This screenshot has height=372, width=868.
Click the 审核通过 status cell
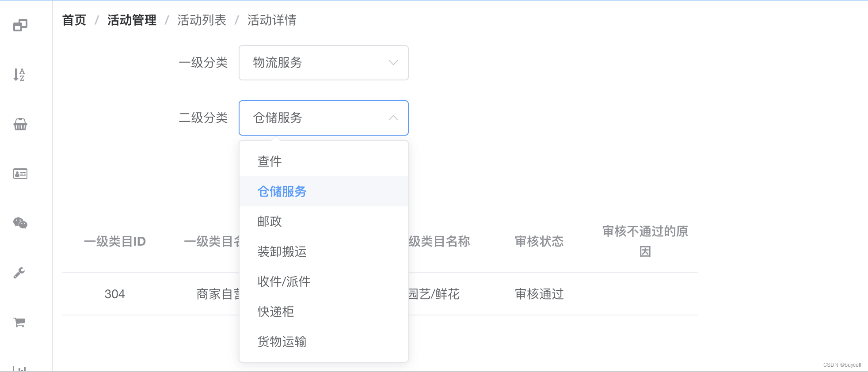(539, 294)
